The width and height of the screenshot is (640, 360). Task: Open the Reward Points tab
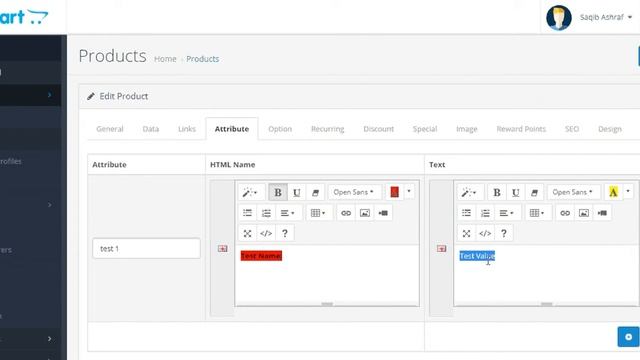point(521,129)
